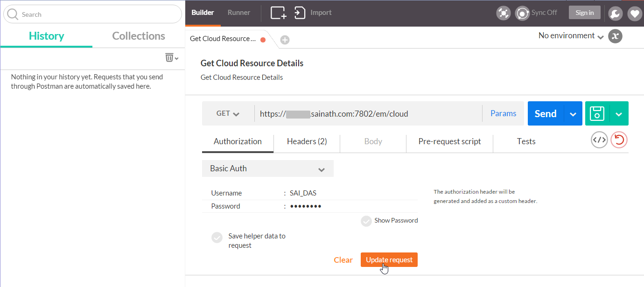Screen dimensions: 644x287
Task: Click the Generate code snippet icon
Action: point(599,140)
